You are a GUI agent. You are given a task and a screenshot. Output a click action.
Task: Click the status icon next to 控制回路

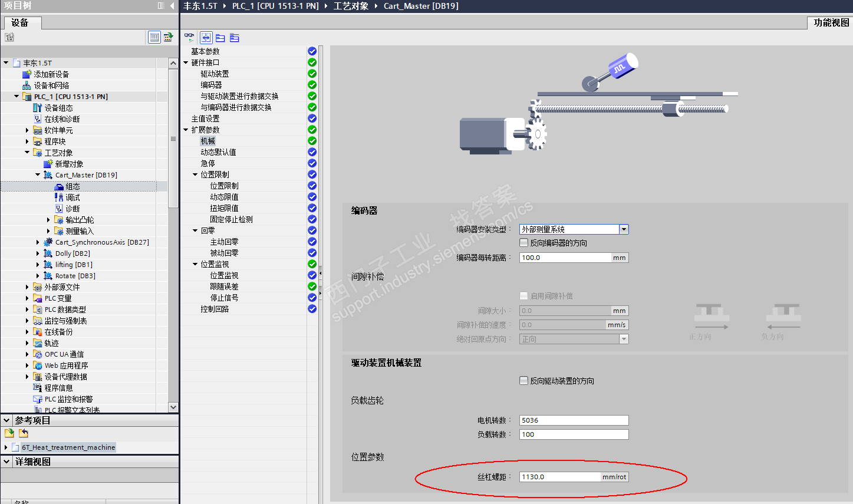click(312, 309)
